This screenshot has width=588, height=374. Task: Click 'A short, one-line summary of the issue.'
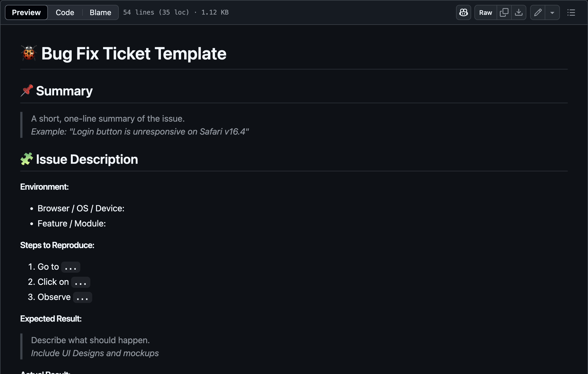108,119
